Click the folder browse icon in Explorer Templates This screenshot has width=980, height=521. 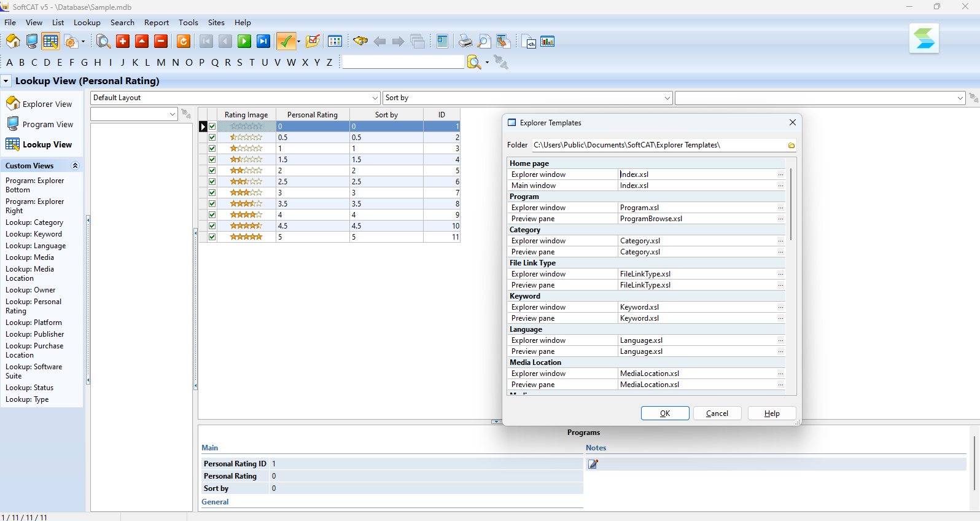[x=791, y=146]
